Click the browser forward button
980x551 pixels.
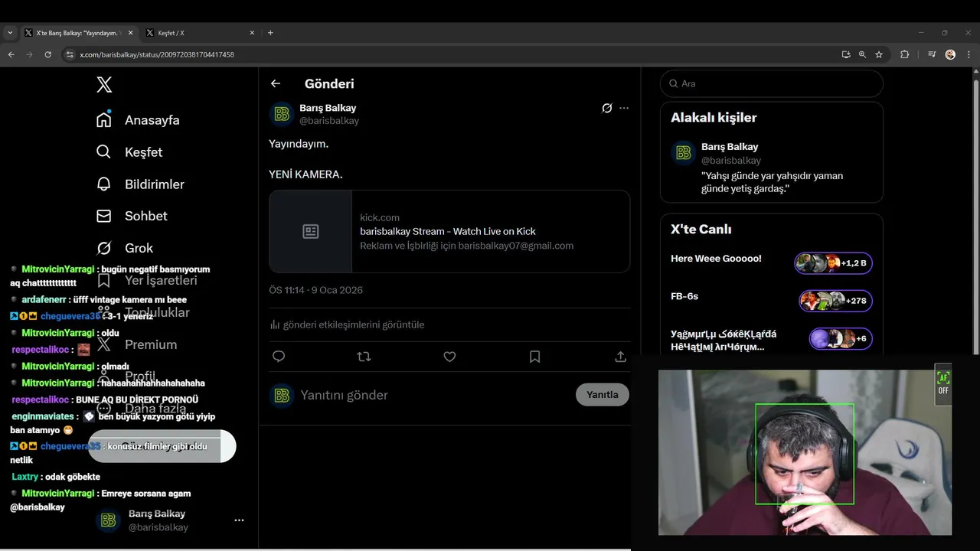29,54
